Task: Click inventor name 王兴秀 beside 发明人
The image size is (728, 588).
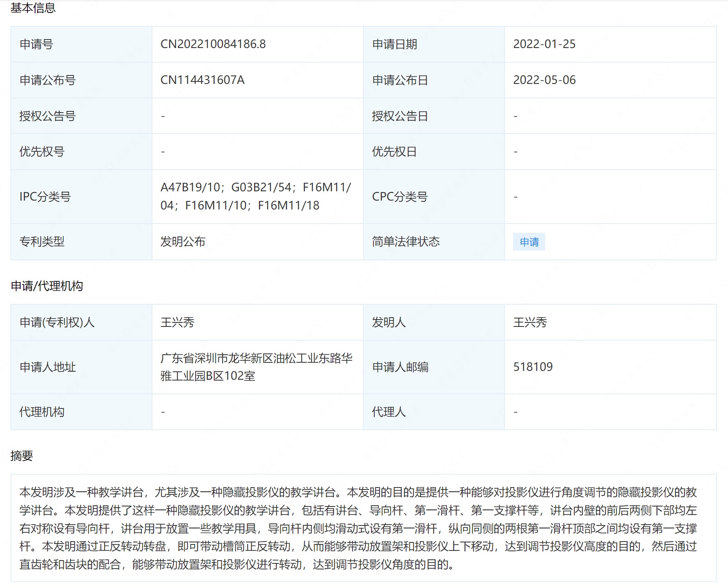Action: tap(530, 322)
